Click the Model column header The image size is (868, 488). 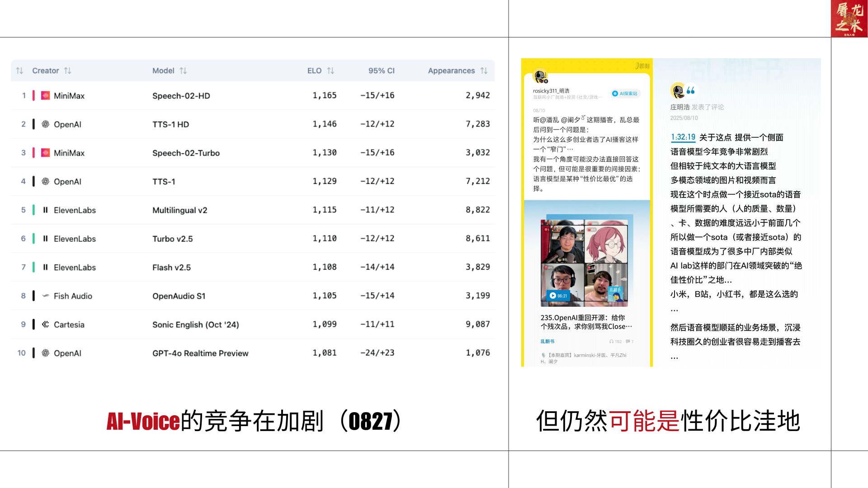click(163, 71)
